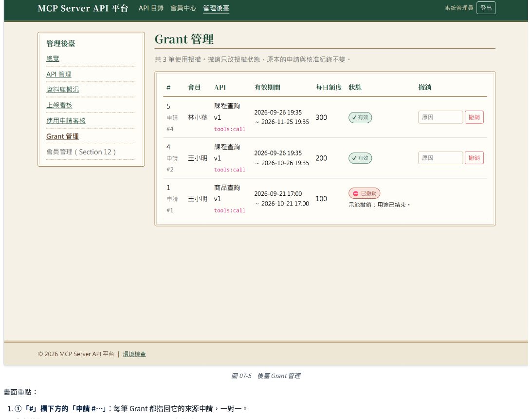Click end date 2026-11-25 19:35
This screenshot has height=419, width=532.
click(285, 122)
